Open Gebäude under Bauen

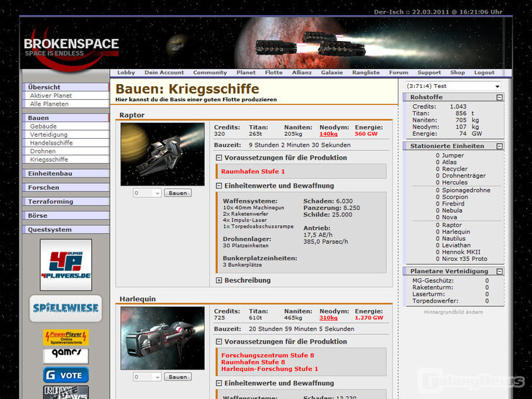tap(66, 127)
